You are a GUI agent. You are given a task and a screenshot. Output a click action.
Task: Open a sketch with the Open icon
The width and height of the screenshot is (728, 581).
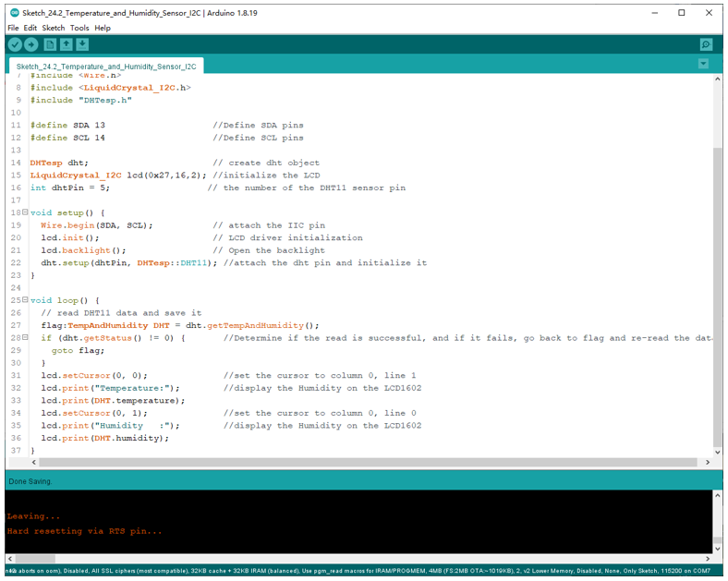click(x=66, y=44)
